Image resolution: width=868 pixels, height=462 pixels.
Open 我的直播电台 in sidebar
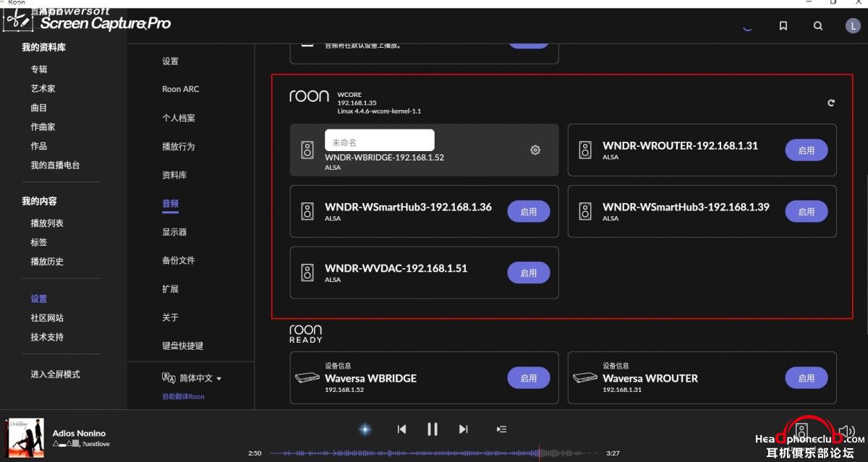coord(55,165)
